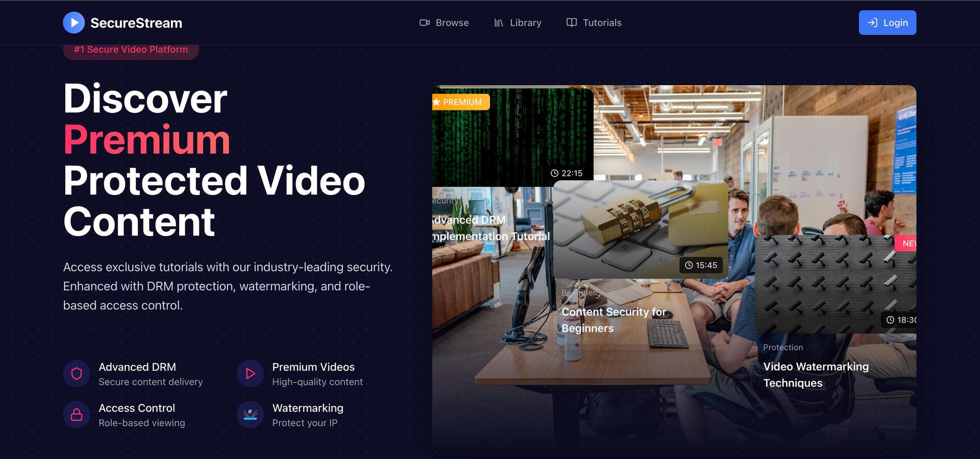
Task: Click the orange PREMIUM badge
Action: click(x=460, y=102)
